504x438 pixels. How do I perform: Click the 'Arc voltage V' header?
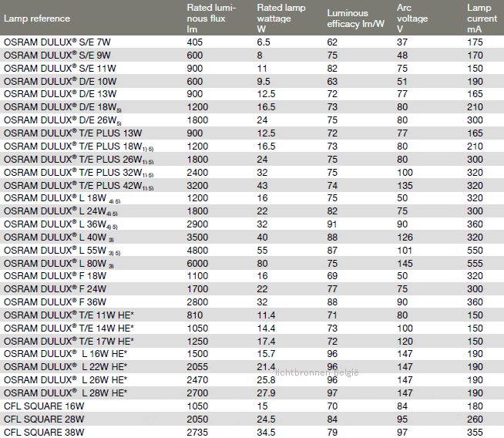pyautogui.click(x=412, y=19)
